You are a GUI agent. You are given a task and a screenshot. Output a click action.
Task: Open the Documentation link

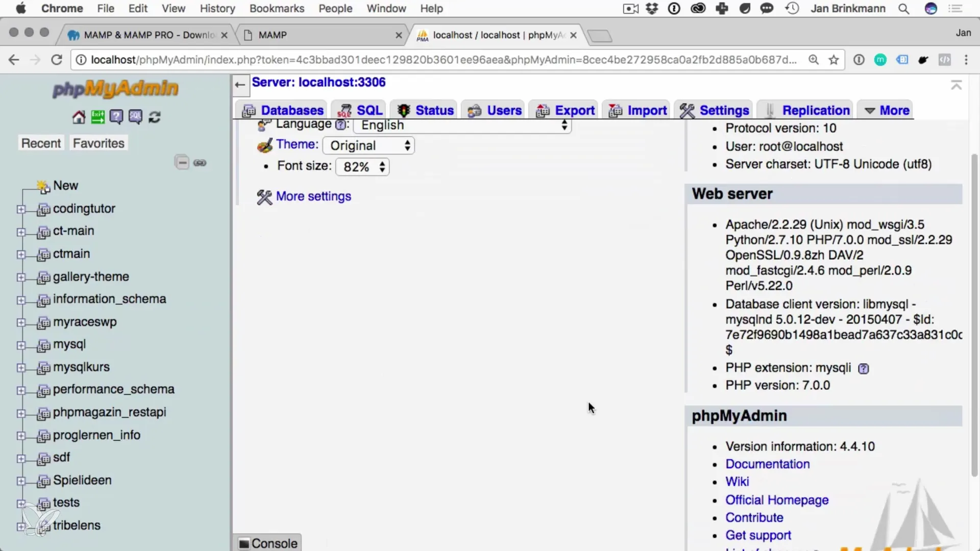768,464
